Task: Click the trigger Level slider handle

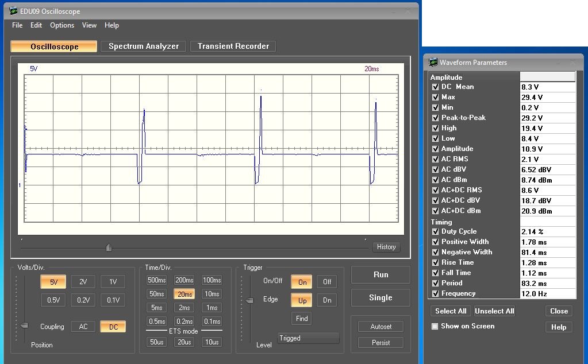Action: click(249, 301)
